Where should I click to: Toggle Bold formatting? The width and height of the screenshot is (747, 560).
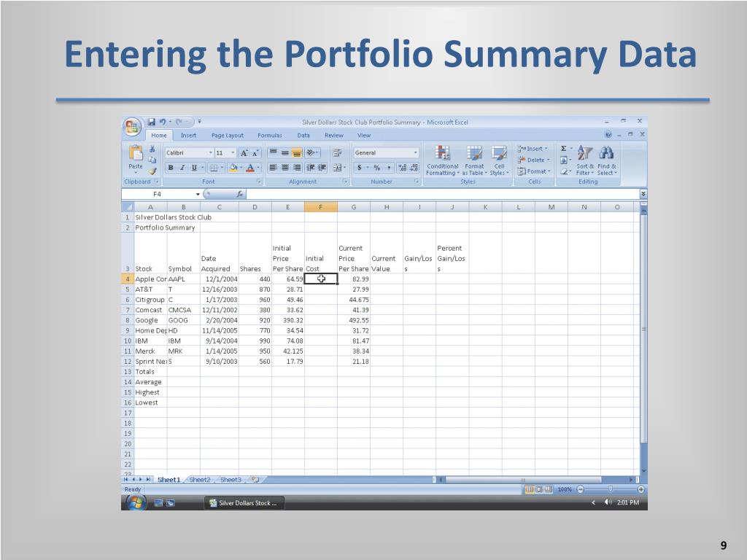(171, 168)
